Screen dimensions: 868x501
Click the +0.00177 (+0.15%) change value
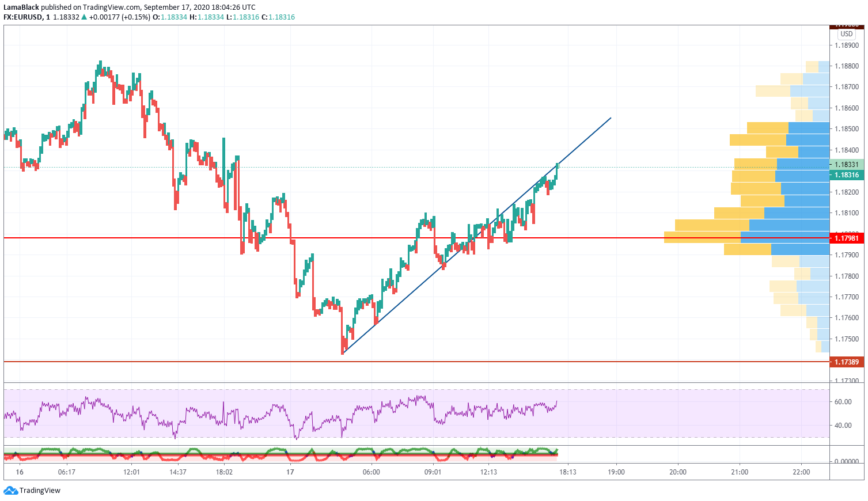(119, 17)
